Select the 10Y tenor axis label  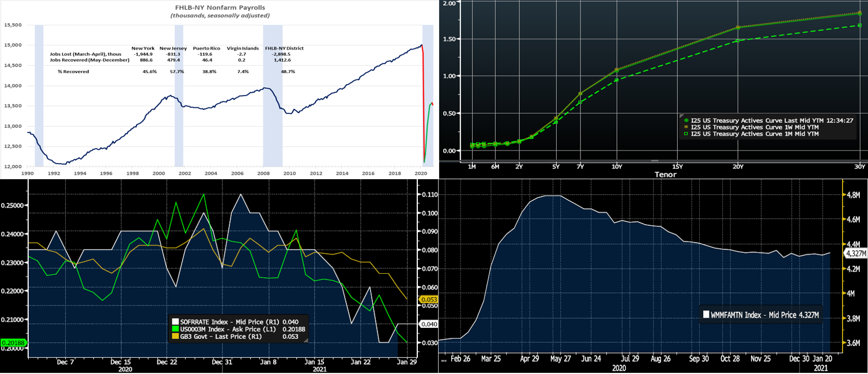coord(617,167)
